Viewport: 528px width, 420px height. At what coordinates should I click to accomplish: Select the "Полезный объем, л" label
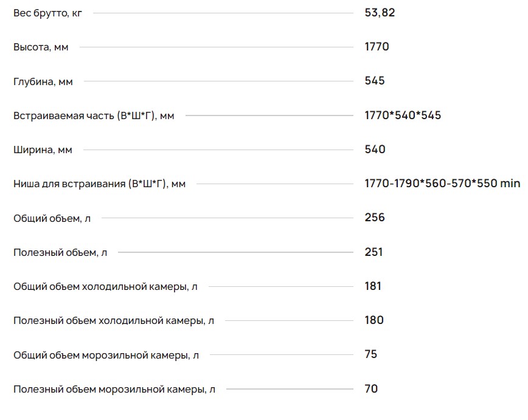click(60, 252)
